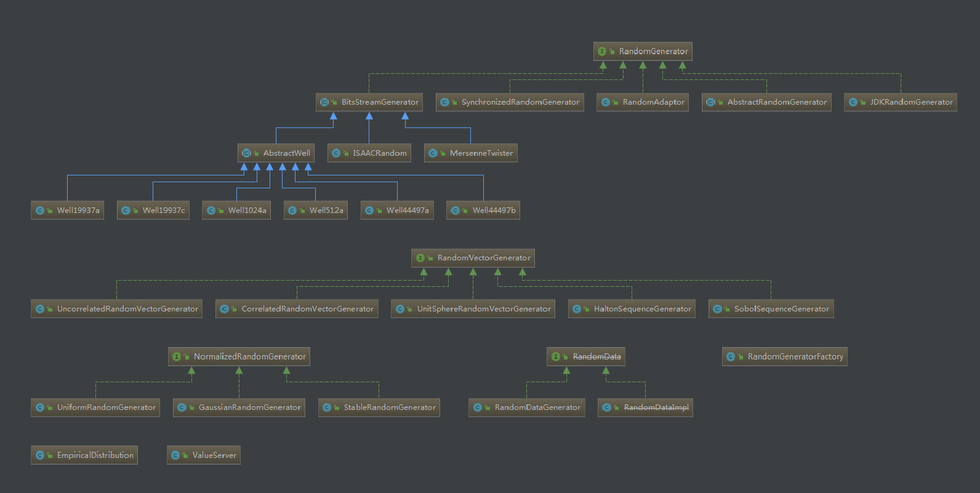Select the GaussianRandomGenerator node
Image resolution: width=980 pixels, height=493 pixels.
click(x=239, y=407)
